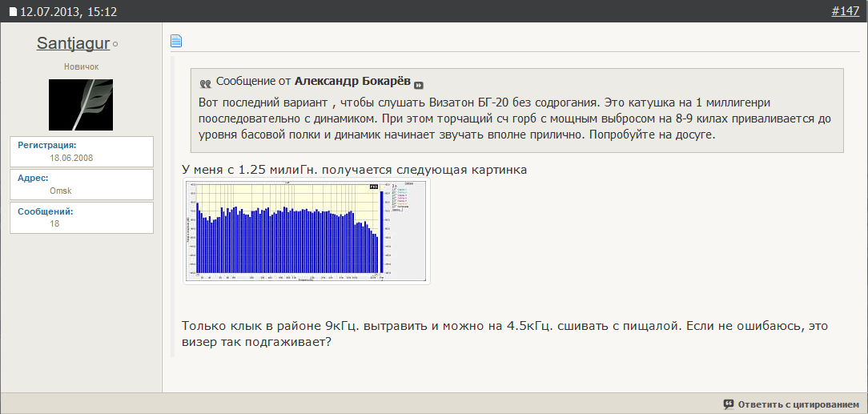The height and width of the screenshot is (414, 868).
Task: Click the message count 18
Action: click(x=54, y=223)
